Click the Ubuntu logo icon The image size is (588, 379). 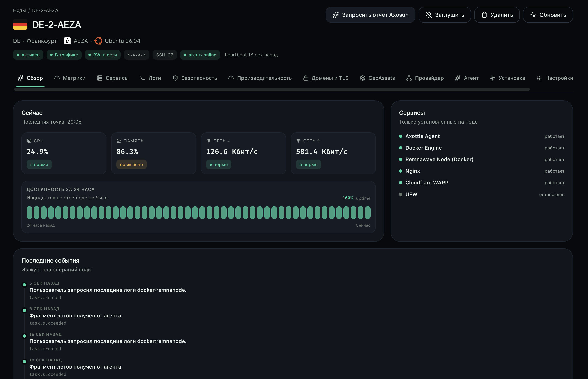click(x=98, y=41)
